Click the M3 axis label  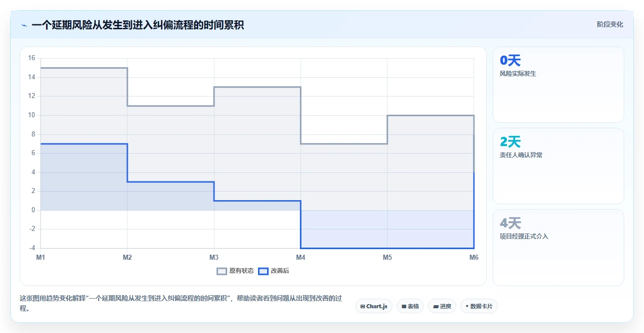click(x=214, y=258)
